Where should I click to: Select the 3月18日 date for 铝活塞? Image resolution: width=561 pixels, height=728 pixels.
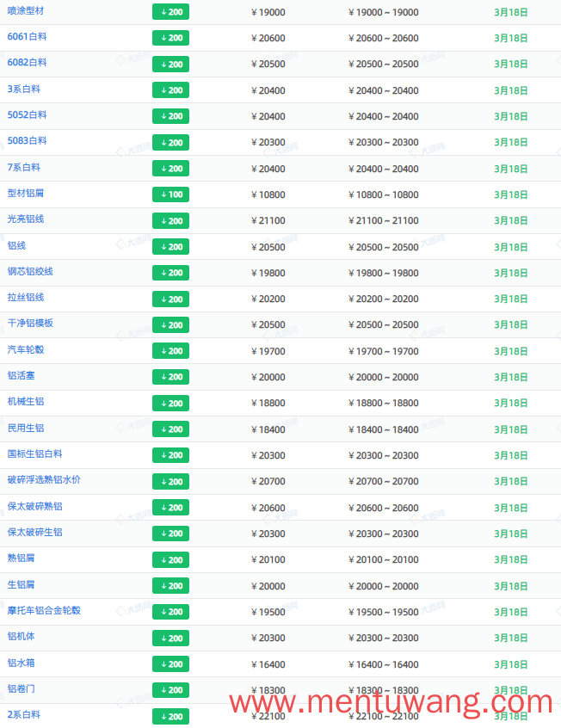pos(511,378)
